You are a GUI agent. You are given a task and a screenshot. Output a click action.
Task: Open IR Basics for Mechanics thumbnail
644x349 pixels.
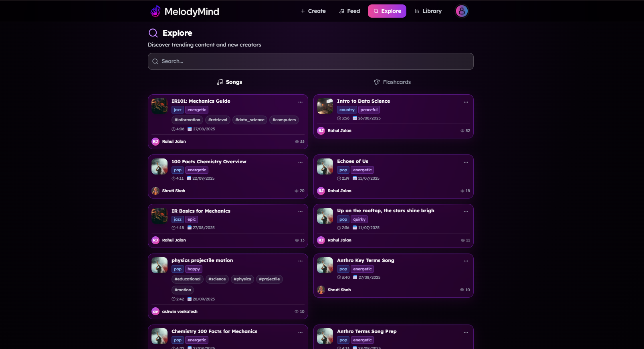click(x=159, y=216)
